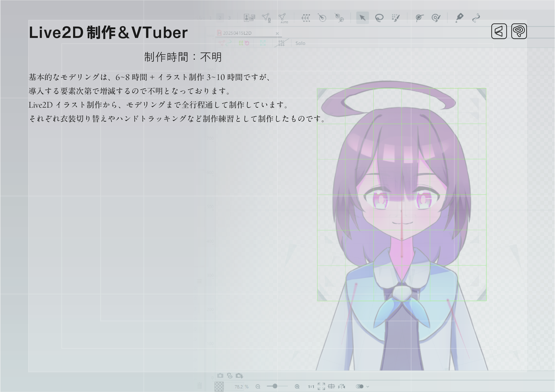Select the warp deformer creation tool
The width and height of the screenshot is (555, 392).
coord(306,18)
